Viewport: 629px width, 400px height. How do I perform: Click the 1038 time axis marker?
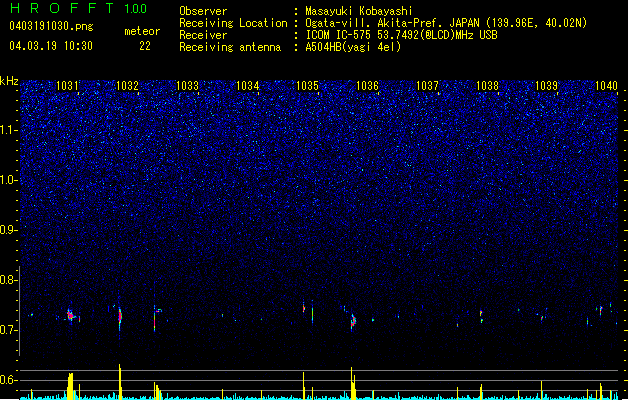[x=487, y=86]
